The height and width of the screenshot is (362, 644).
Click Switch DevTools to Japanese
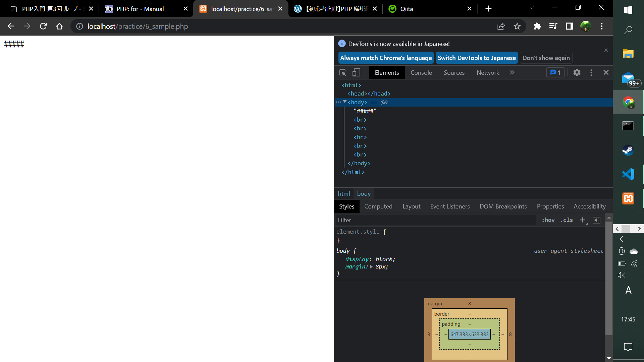[x=477, y=58]
